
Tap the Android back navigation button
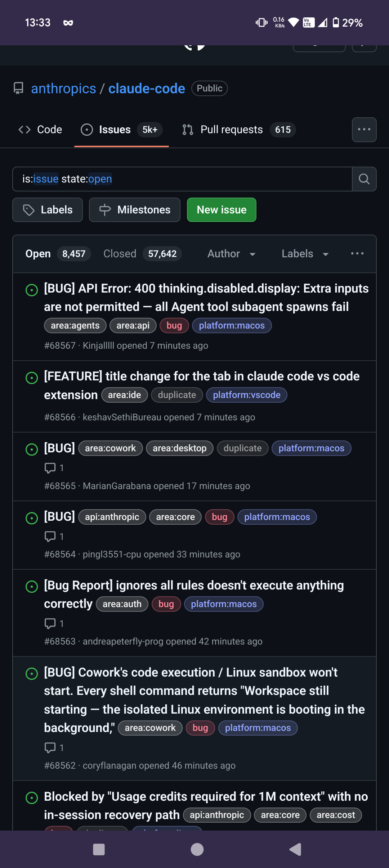click(x=295, y=849)
